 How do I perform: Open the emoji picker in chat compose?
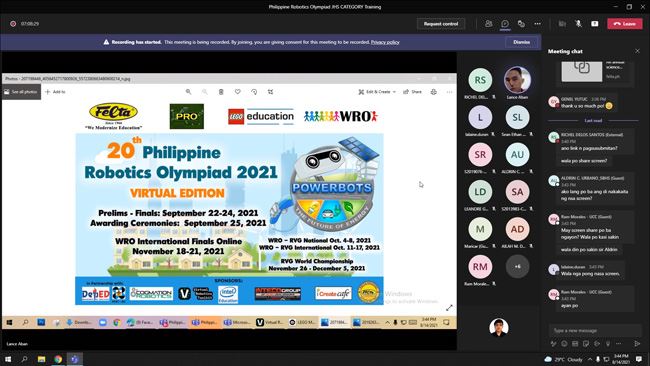564,343
